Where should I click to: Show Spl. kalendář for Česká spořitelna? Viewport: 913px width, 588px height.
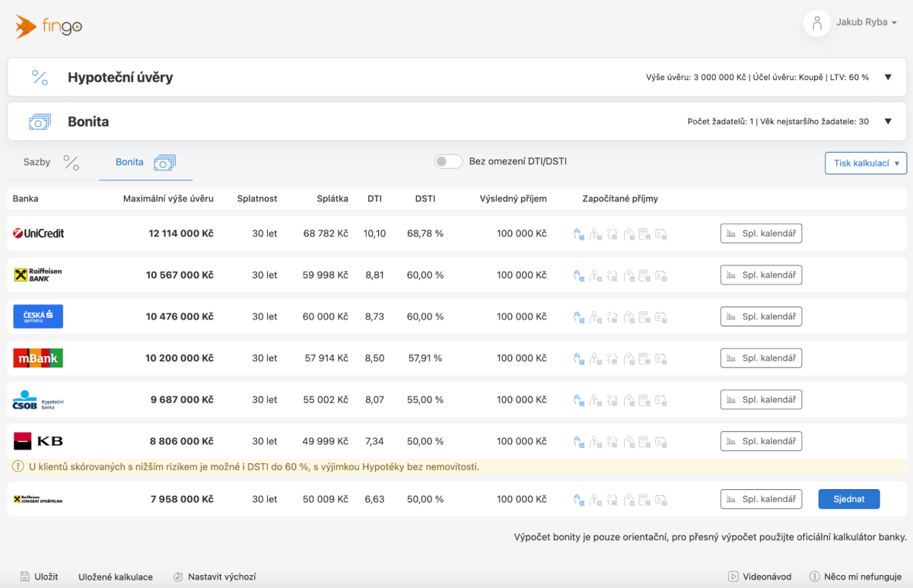[x=761, y=316]
